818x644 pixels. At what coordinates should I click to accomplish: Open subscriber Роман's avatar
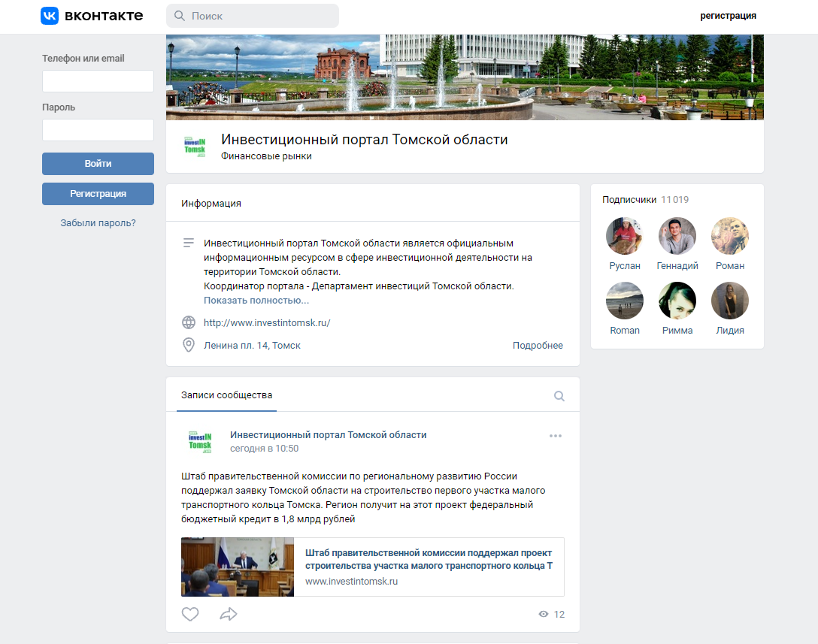click(730, 236)
